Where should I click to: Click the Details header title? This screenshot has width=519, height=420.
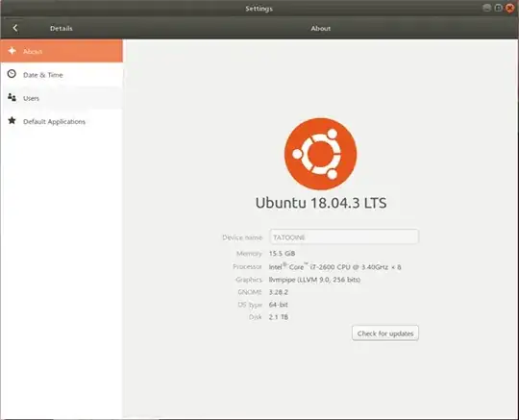(62, 29)
